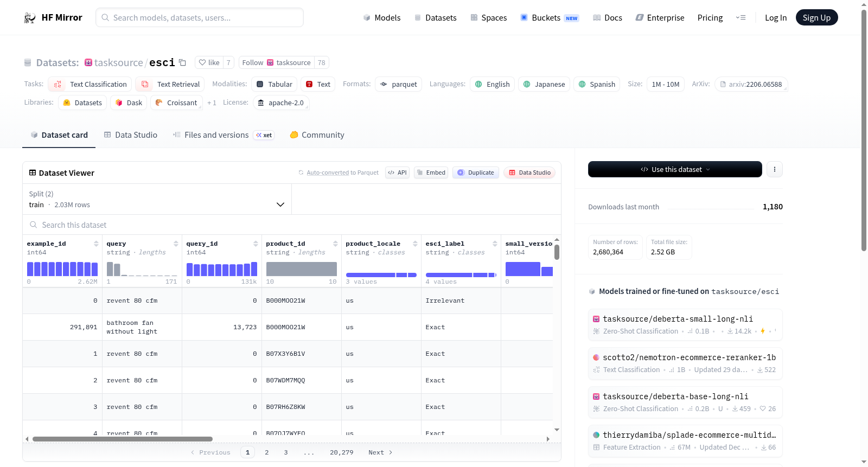Click the main search box
Viewport: 868px width, 467px height.
tap(200, 17)
